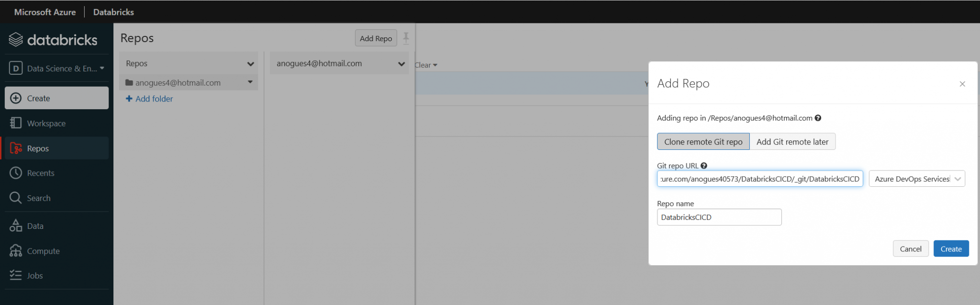The image size is (980, 305).
Task: Switch to Add Git remote later
Action: point(792,142)
